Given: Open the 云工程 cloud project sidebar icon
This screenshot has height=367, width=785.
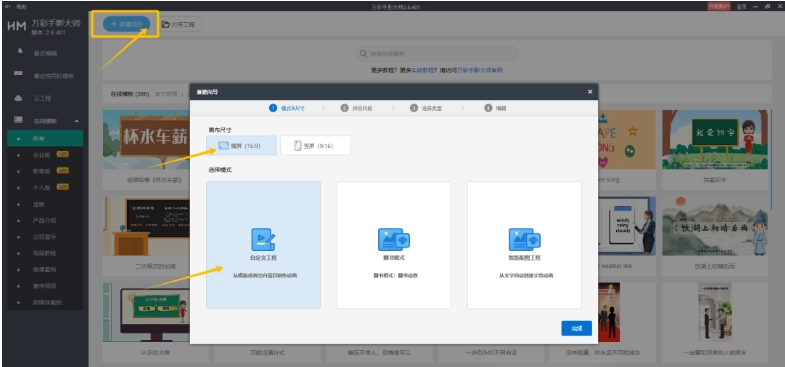Looking at the screenshot, I should 19,98.
